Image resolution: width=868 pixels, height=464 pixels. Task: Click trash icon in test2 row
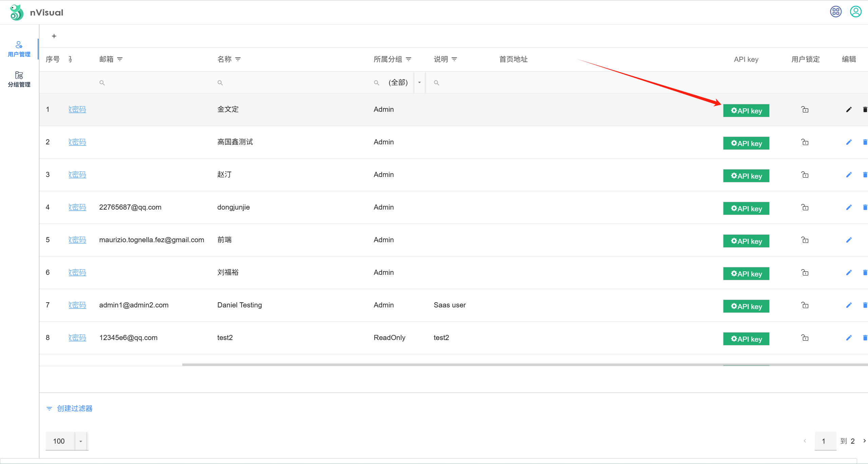coord(865,338)
